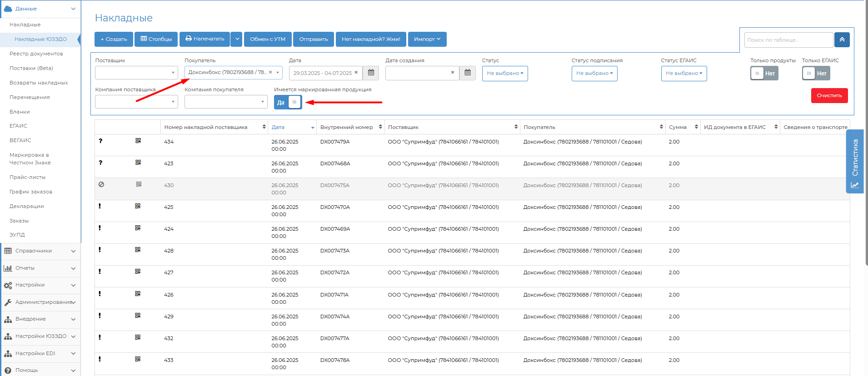
Task: Expand the Импорт dropdown button
Action: click(x=427, y=40)
